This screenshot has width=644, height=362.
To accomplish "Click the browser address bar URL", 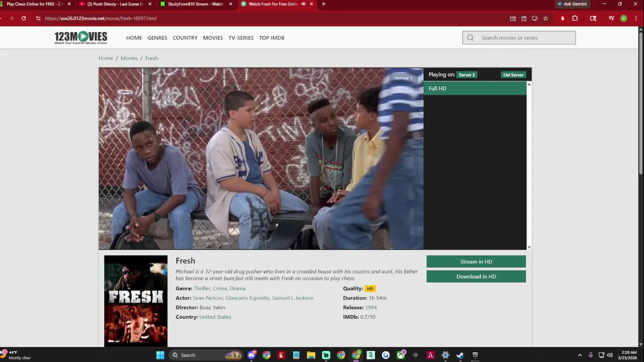I will [x=101, y=19].
